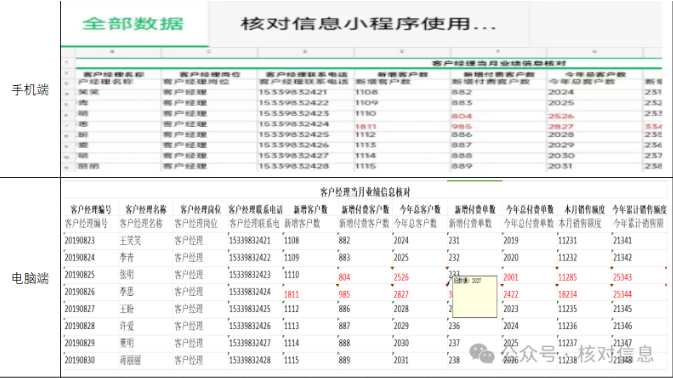Select the red value 18234 cell
The height and width of the screenshot is (378, 673).
click(x=567, y=294)
